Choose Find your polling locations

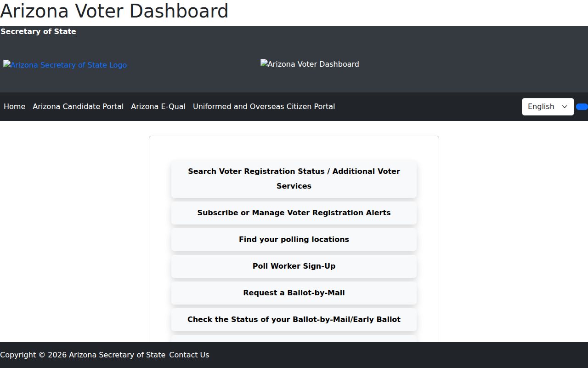[x=294, y=240]
